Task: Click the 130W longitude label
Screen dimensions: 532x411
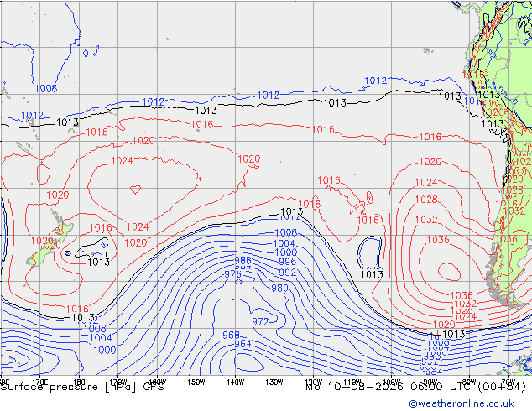Action: pyautogui.click(x=274, y=382)
